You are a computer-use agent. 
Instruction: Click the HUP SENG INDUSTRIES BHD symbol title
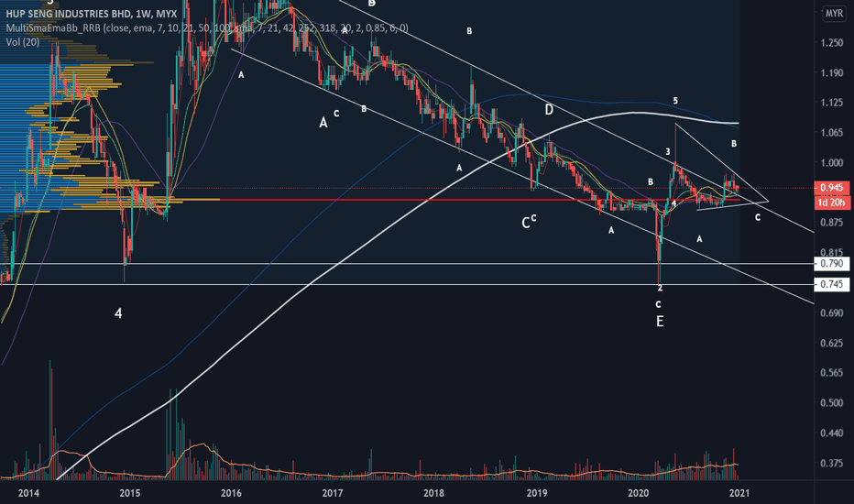[x=92, y=14]
